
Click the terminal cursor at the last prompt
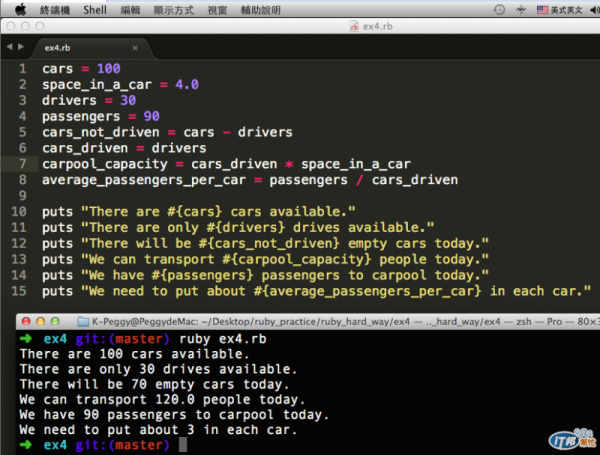[x=183, y=445]
